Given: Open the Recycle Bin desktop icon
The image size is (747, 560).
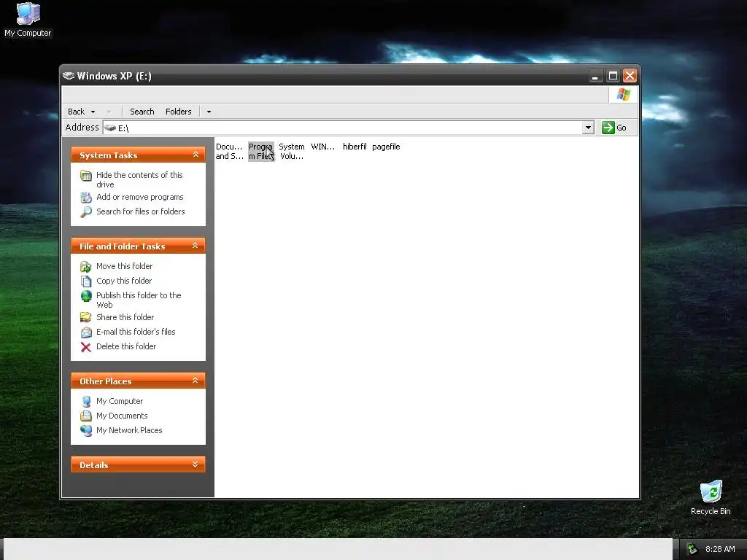Looking at the screenshot, I should point(711,497).
